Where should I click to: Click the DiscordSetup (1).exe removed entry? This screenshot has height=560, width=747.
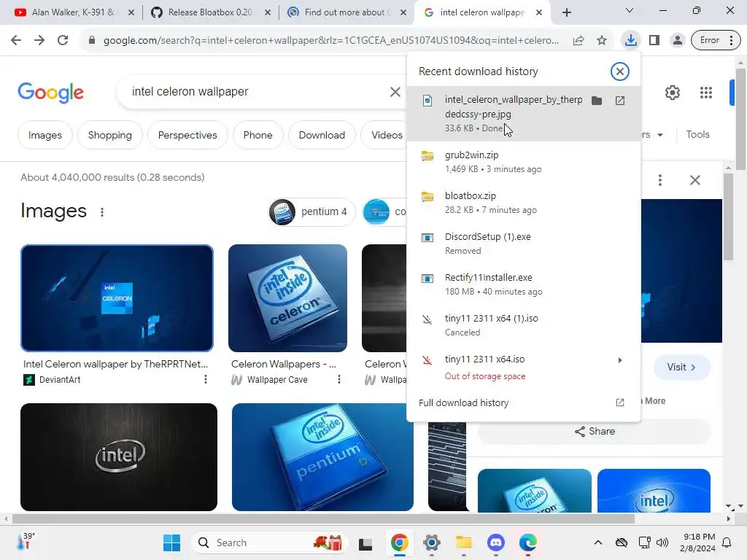[522, 244]
